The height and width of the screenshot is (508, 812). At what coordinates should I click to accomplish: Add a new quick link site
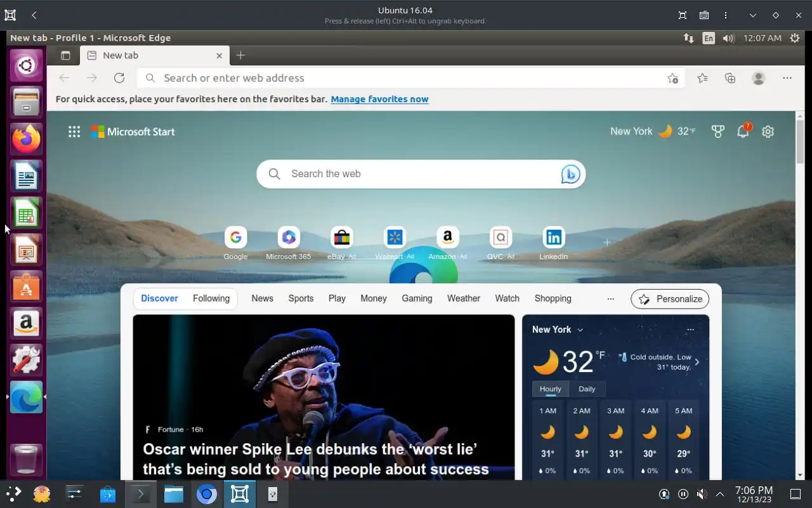pyautogui.click(x=607, y=242)
